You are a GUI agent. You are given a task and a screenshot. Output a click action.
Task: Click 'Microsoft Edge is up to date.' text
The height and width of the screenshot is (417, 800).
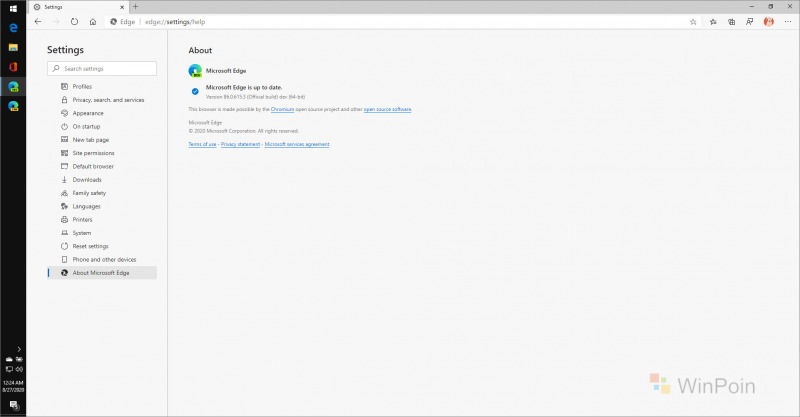(244, 87)
